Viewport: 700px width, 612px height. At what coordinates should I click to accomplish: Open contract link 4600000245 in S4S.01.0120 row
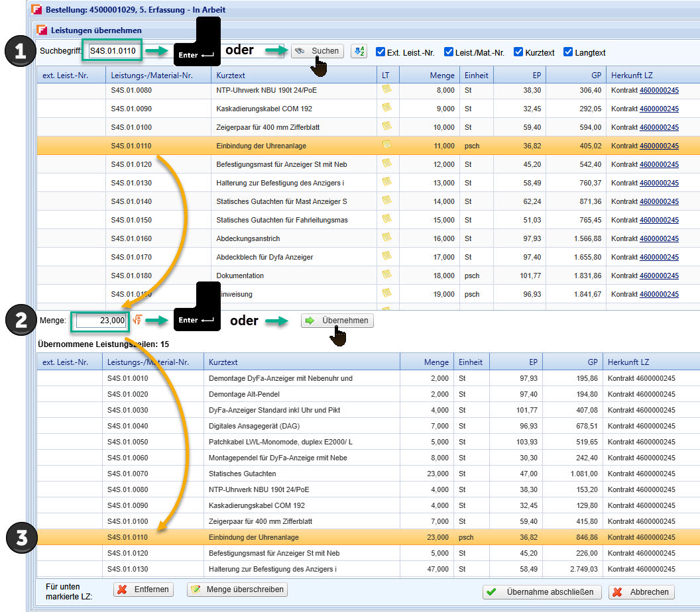[x=658, y=164]
